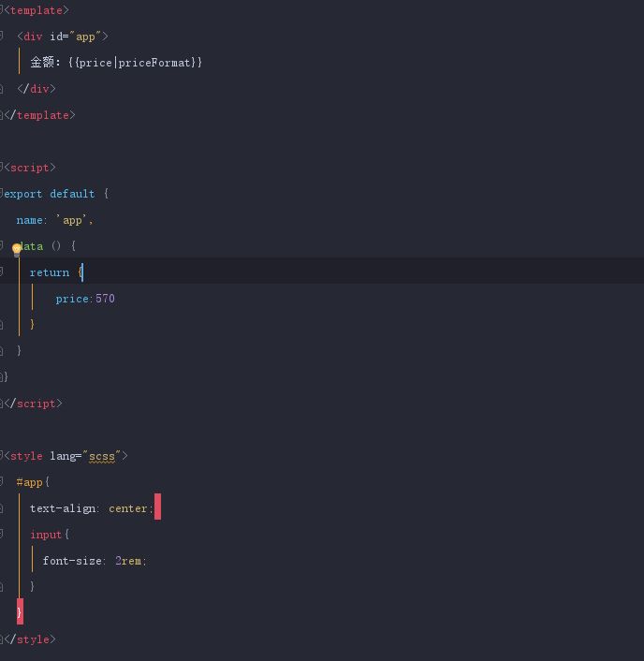Collapse the opening template tag fold marker
Viewport: 644px width, 661px height.
click(x=3, y=10)
